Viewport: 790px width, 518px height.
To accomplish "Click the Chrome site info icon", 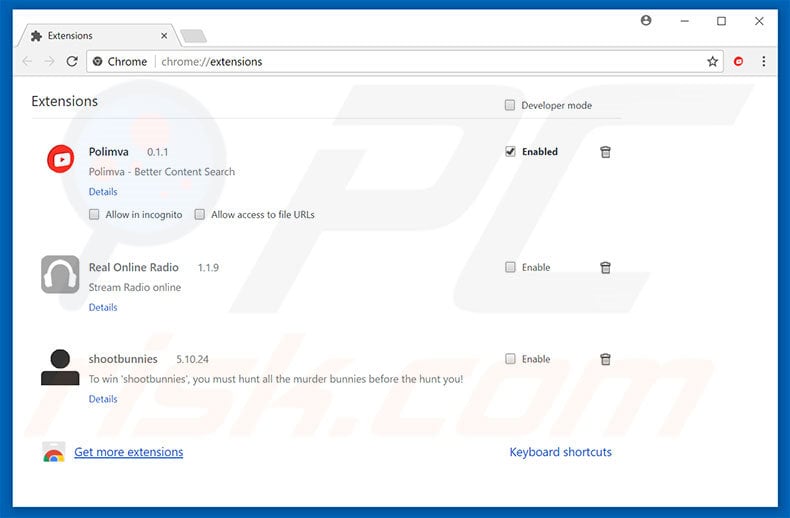I will tap(98, 61).
